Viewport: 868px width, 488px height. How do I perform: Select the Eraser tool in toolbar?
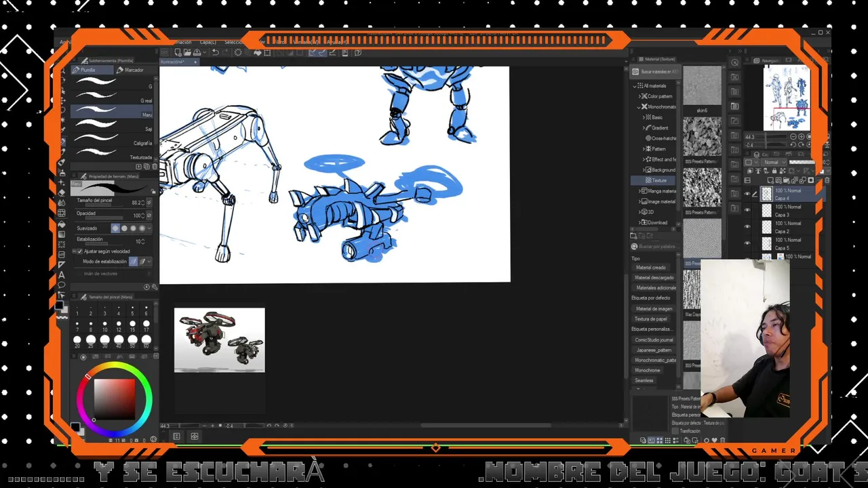pos(62,192)
